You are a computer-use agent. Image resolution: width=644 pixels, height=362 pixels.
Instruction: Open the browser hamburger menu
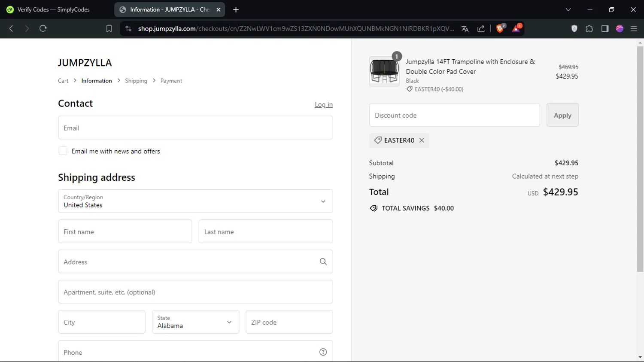point(634,29)
